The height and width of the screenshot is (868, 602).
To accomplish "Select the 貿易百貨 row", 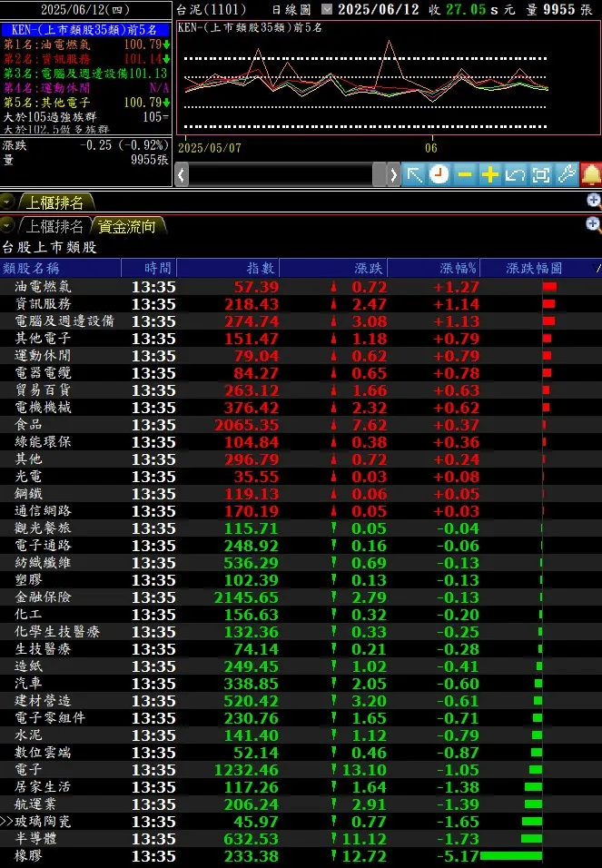I will (301, 390).
